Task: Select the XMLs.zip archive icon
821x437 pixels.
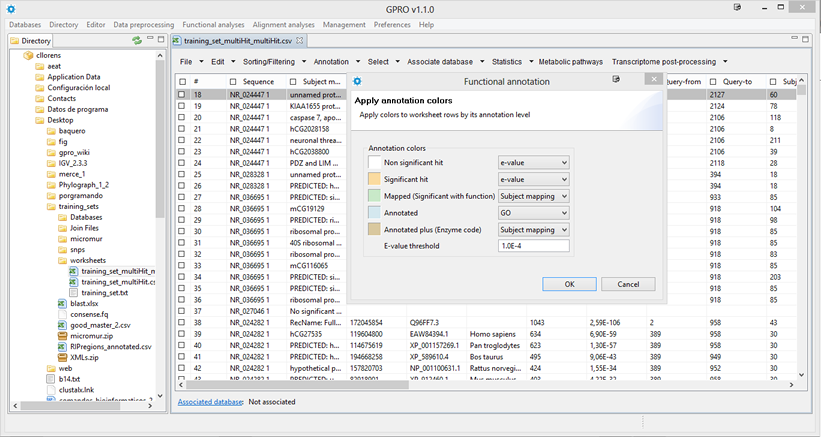Action: click(62, 357)
